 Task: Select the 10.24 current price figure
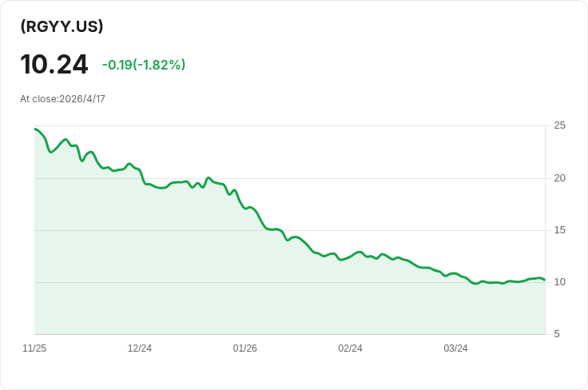point(54,64)
